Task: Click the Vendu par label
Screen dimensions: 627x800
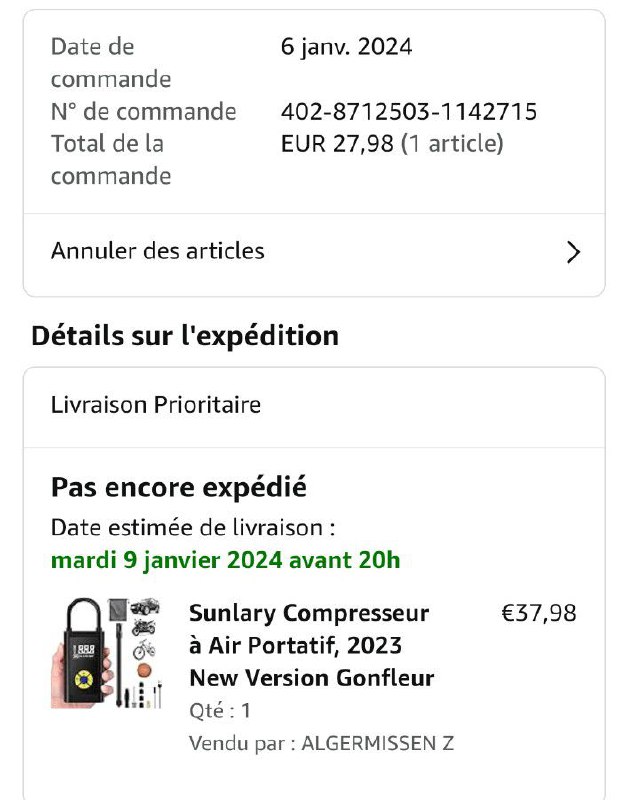Action: (x=241, y=743)
